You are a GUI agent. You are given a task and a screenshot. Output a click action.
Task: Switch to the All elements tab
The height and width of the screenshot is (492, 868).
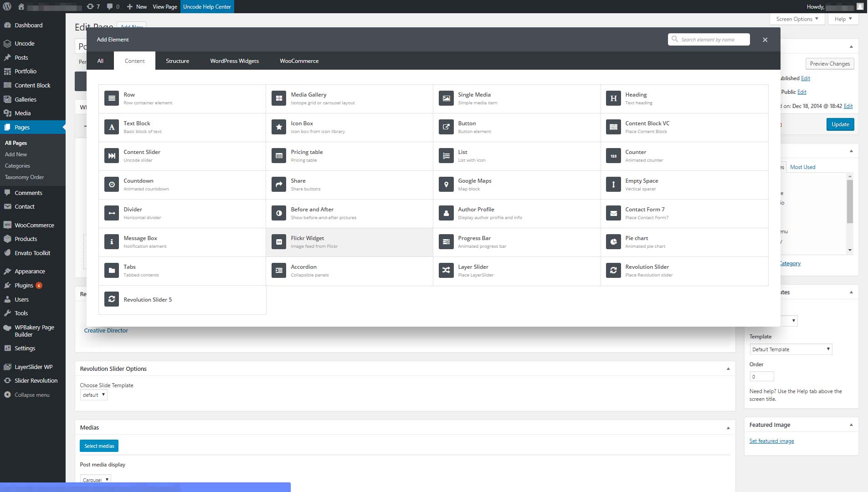100,61
